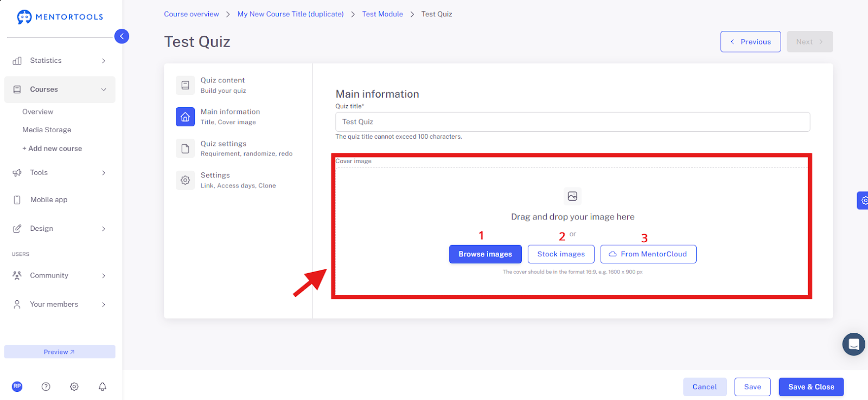The image size is (868, 400).
Task: Click the USERS section label
Action: [x=21, y=254]
